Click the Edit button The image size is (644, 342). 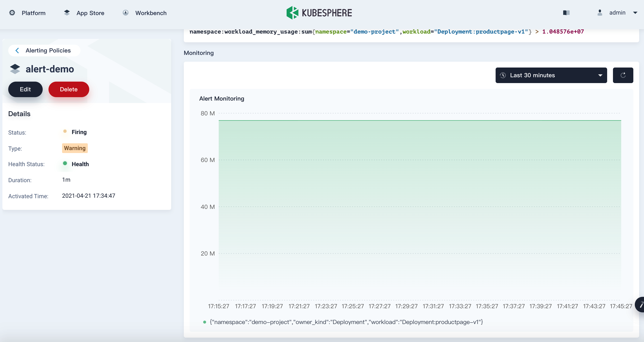click(x=25, y=89)
